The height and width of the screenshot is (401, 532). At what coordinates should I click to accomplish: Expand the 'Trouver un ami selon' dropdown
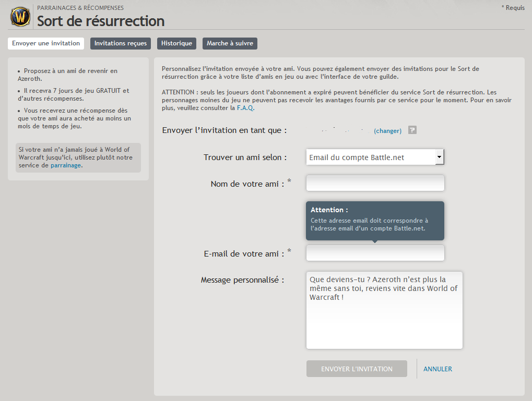pyautogui.click(x=375, y=157)
